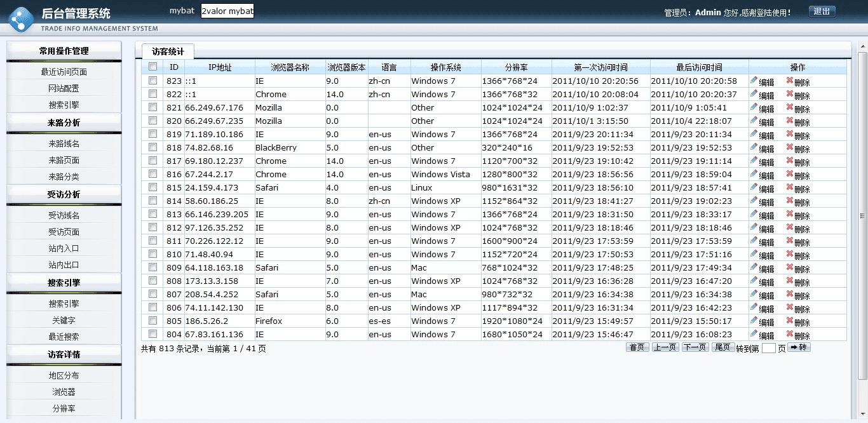Click the delete X icon for ID 810
The image size is (868, 423).
pos(790,253)
